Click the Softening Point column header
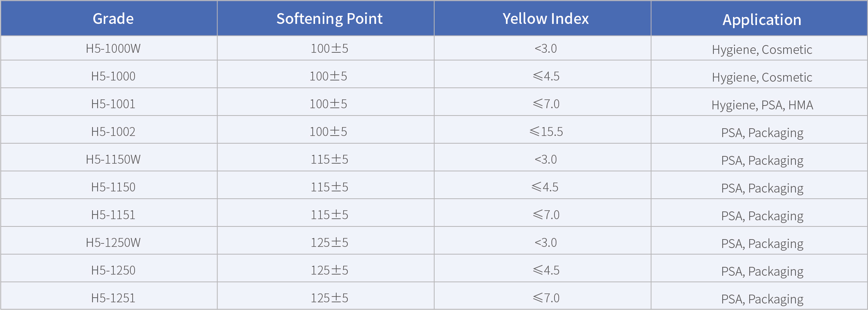 329,18
